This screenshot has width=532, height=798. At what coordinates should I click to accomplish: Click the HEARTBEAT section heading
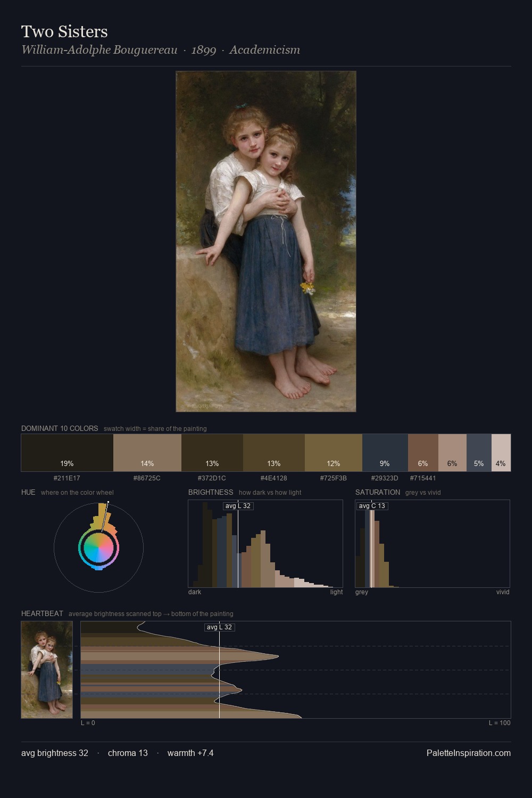click(x=42, y=613)
